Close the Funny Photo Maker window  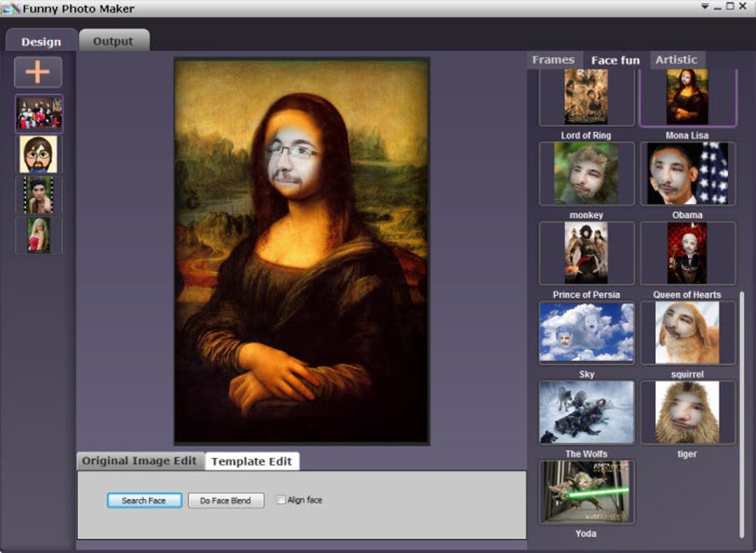pyautogui.click(x=743, y=6)
